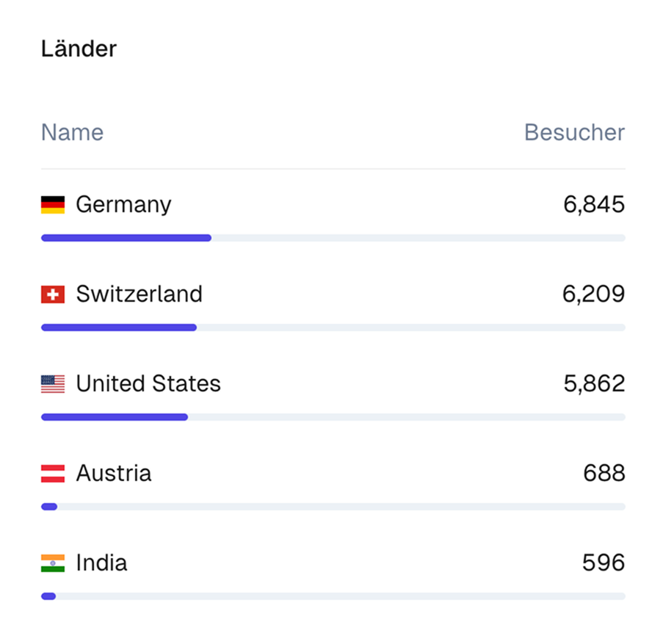Click Germany's visitor count 6,845
The height and width of the screenshot is (644, 663).
pos(594,204)
